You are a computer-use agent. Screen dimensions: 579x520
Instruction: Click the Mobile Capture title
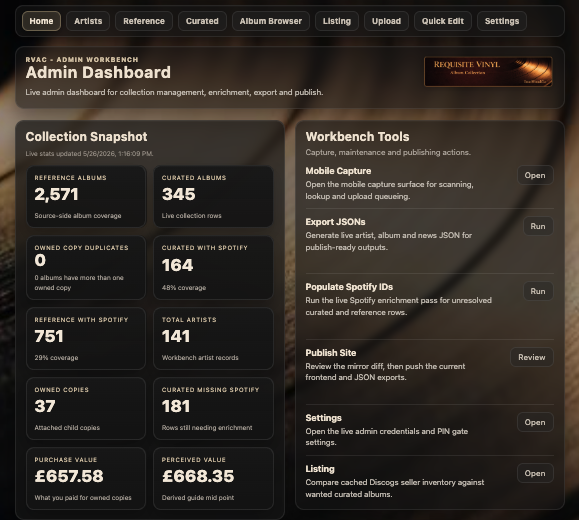[338, 171]
